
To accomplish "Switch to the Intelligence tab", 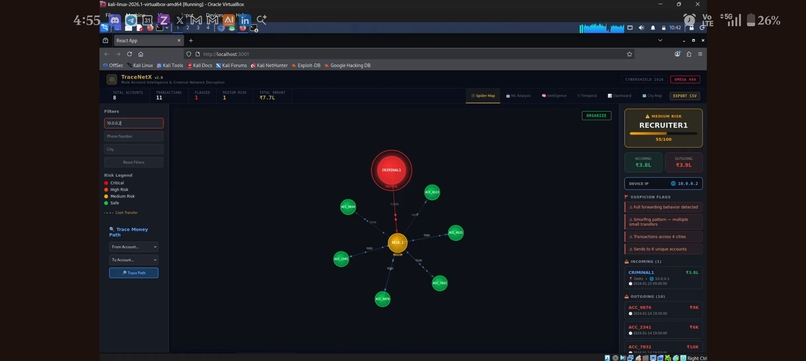I will click(x=554, y=96).
